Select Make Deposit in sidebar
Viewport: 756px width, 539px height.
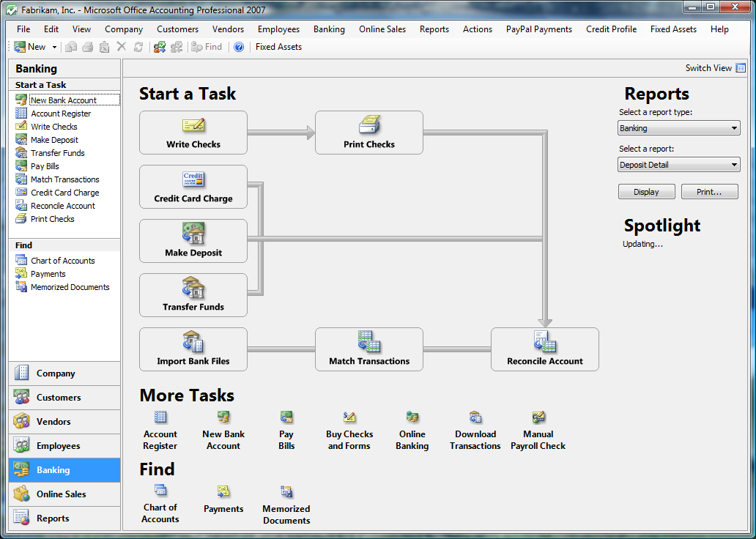(54, 140)
